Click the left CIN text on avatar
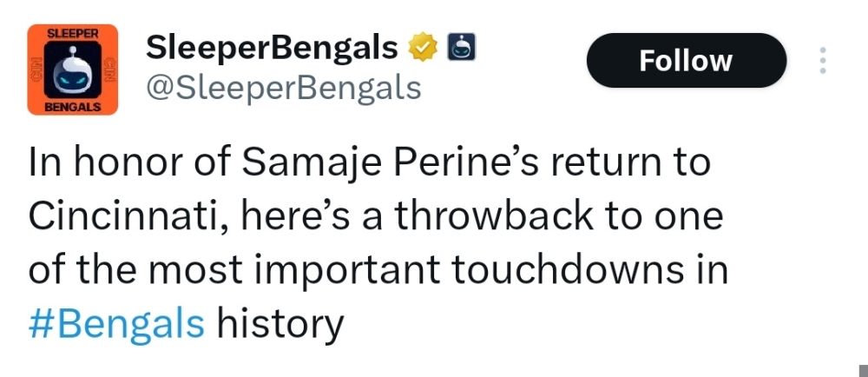868x377 pixels. [x=36, y=70]
